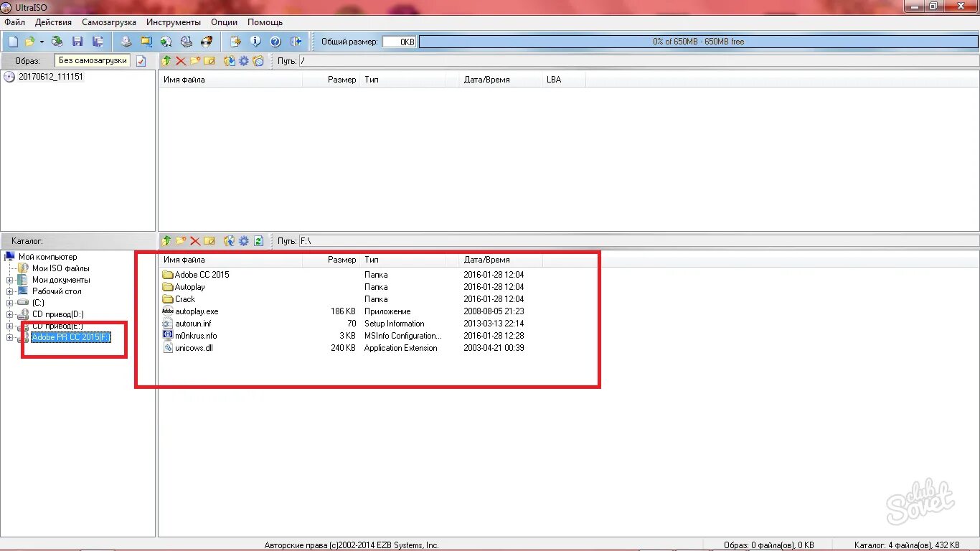Click the catalog path field showing F:\
Screen dimensions: 980x551
(639, 241)
